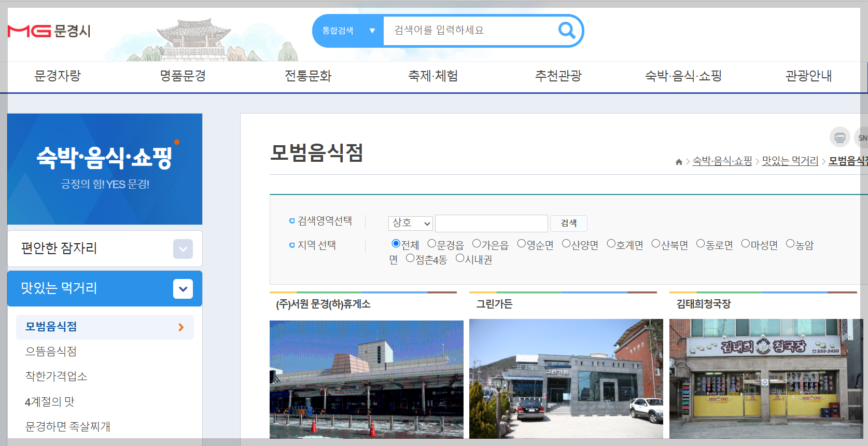This screenshot has height=446, width=868.
Task: Click 숙박·음식·쇼핑 breadcrumb link
Action: click(x=722, y=161)
